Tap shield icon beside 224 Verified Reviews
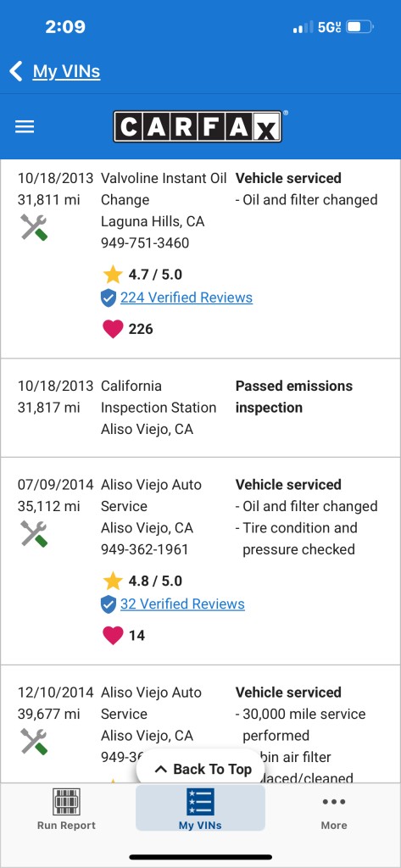Image resolution: width=401 pixels, height=868 pixels. click(x=109, y=298)
